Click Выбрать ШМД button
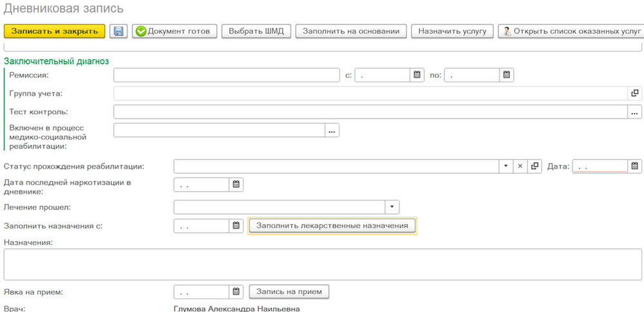The image size is (644, 312). tap(256, 31)
